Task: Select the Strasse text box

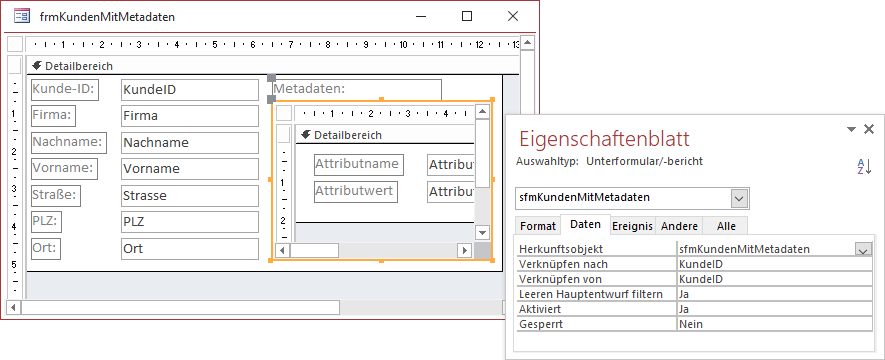Action: (190, 196)
